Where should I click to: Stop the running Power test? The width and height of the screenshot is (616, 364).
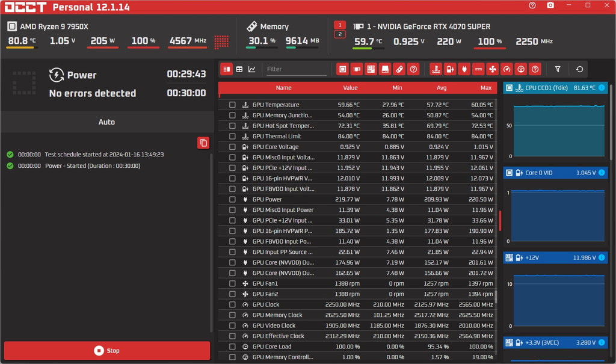107,351
